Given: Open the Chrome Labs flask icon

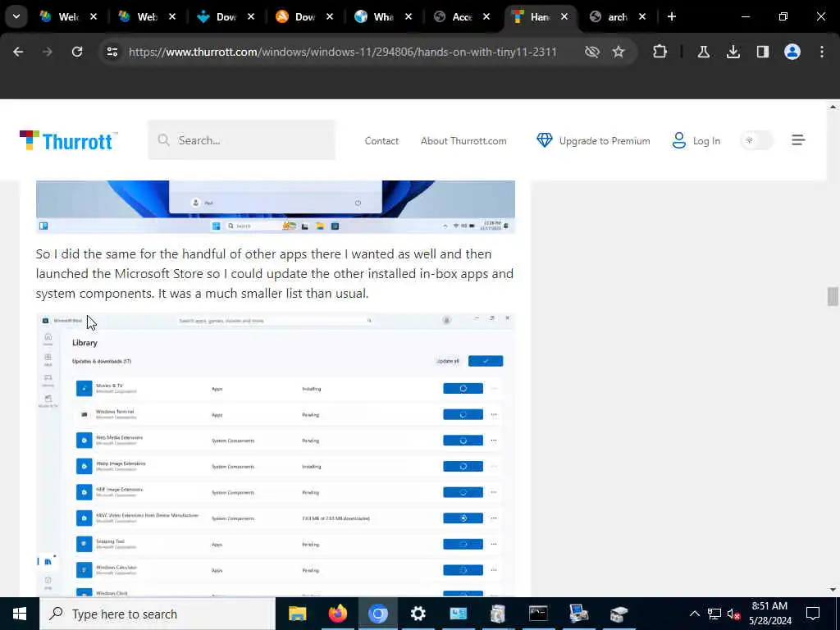Looking at the screenshot, I should point(704,52).
